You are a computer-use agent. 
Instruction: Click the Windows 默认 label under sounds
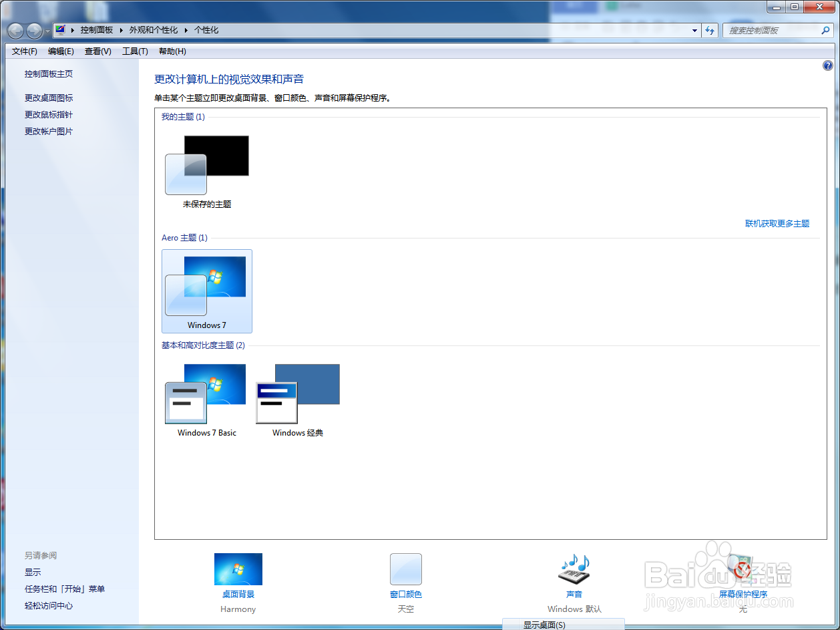coord(574,609)
